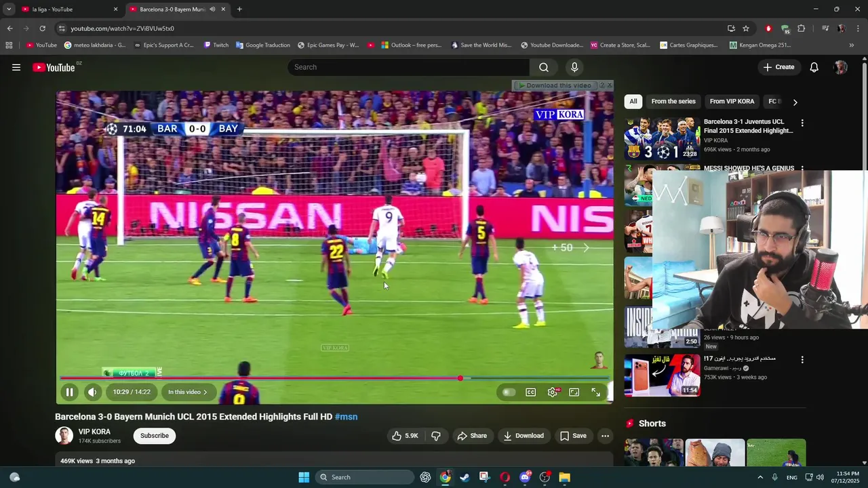Click the Download button below video
Viewport: 868px width, 488px height.
pos(523,436)
